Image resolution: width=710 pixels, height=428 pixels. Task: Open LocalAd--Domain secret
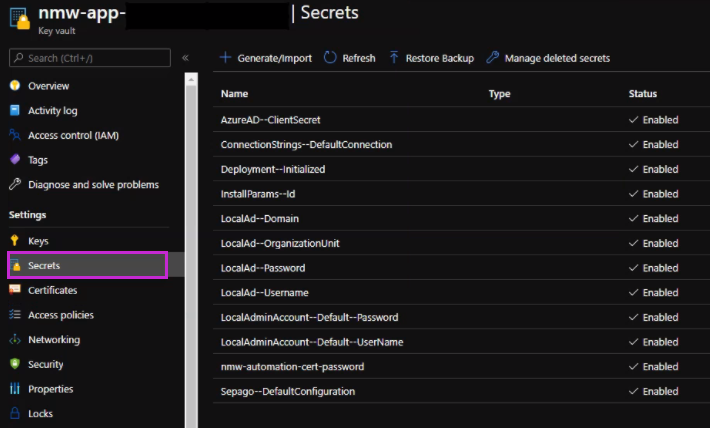click(259, 218)
